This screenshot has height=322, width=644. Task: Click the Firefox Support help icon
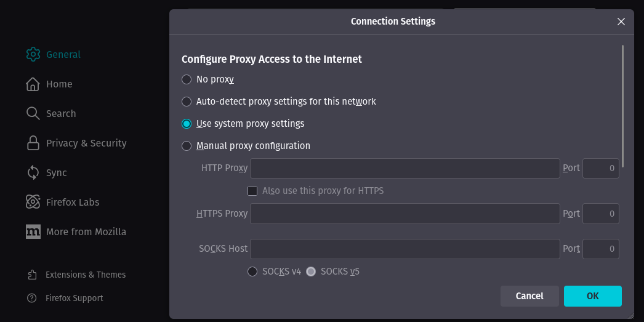[x=32, y=298]
